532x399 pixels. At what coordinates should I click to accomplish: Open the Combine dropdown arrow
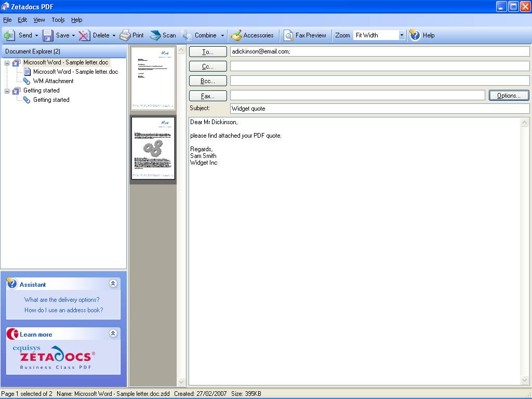[x=222, y=35]
